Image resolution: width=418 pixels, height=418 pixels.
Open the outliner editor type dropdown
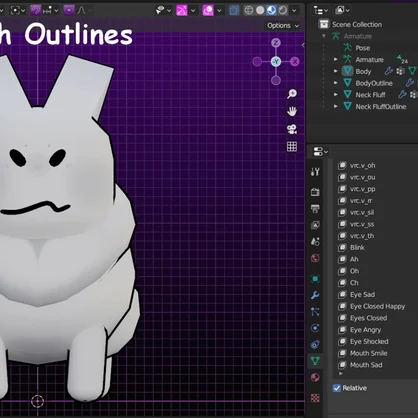[x=321, y=11]
